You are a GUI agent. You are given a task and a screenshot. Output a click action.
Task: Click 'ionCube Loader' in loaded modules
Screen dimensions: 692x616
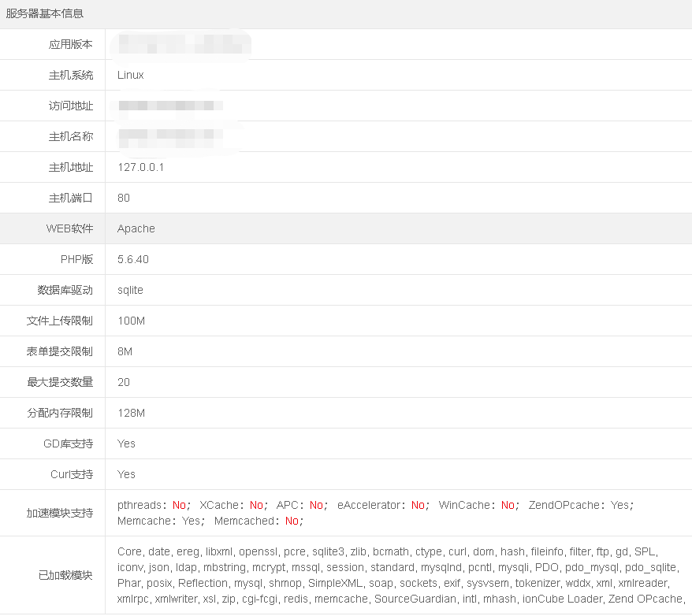point(562,599)
